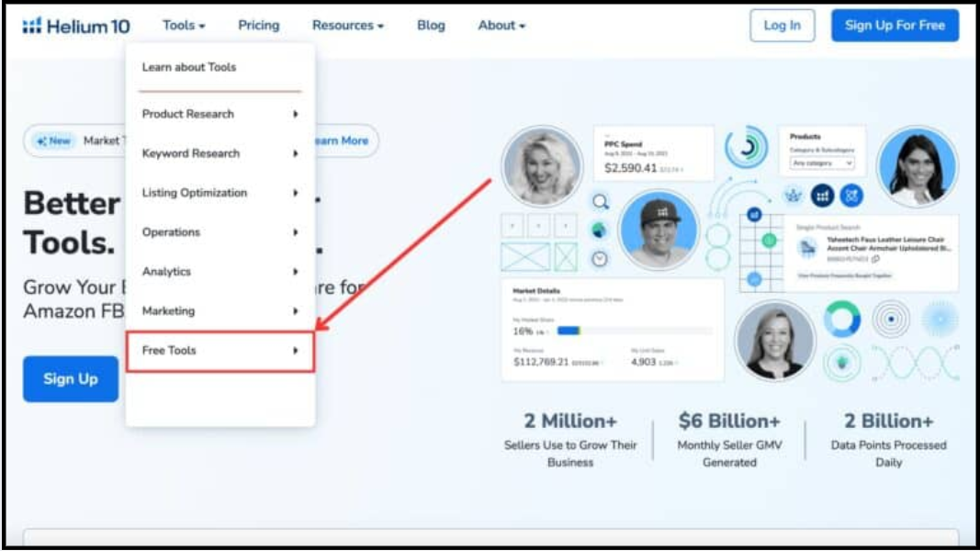Click the copy icon beside product ASIN

click(x=875, y=259)
